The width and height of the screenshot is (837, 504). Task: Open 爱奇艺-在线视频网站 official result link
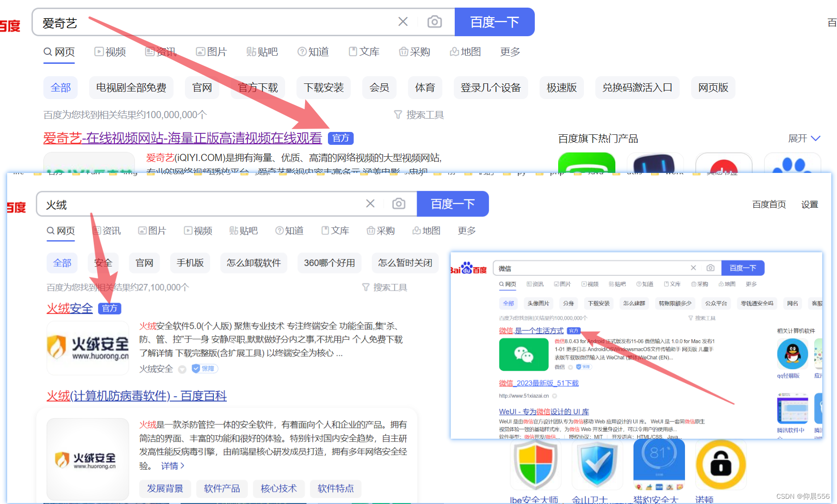click(x=183, y=138)
